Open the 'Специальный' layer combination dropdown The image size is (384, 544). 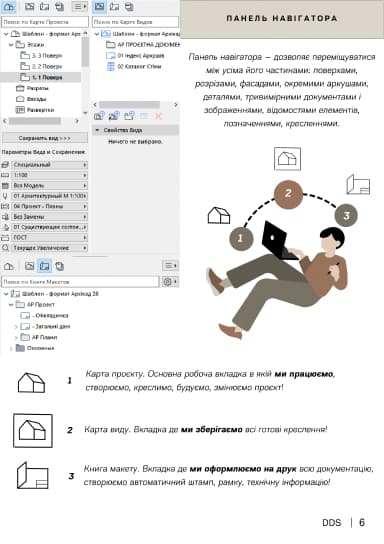pyautogui.click(x=50, y=165)
